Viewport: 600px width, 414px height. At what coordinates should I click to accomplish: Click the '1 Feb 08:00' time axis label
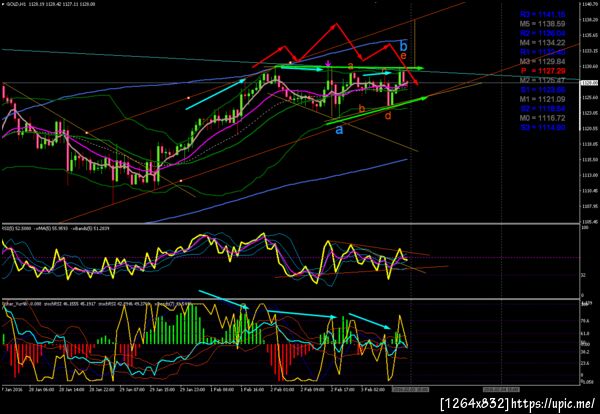tap(222, 390)
